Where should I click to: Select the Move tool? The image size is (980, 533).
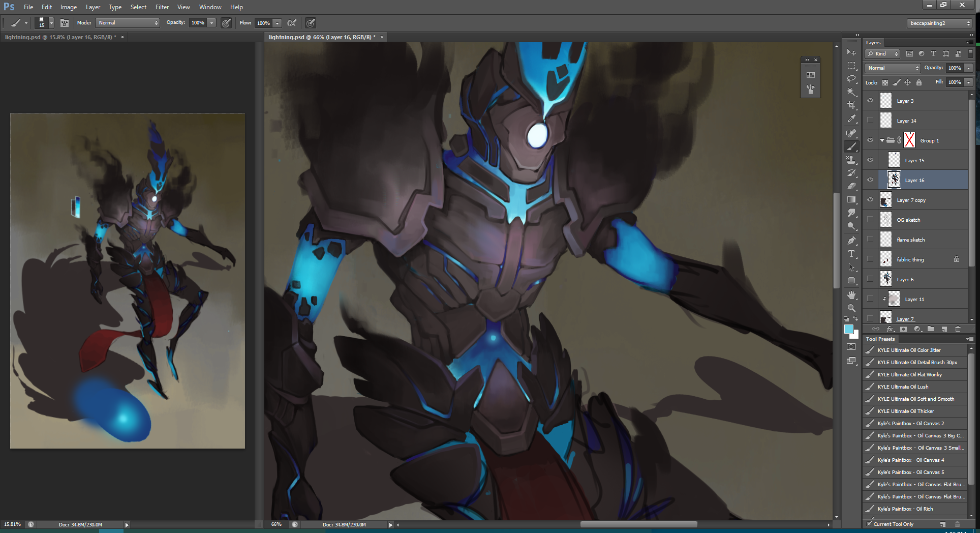click(x=851, y=52)
